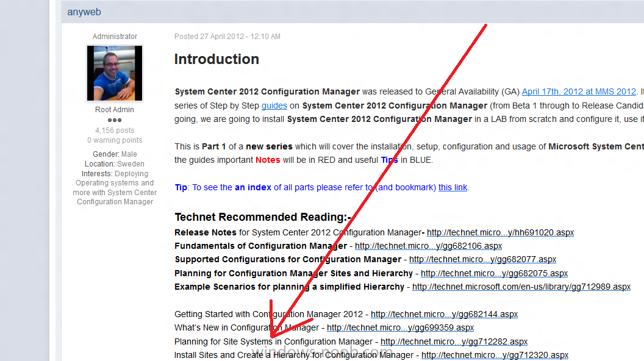Open Planning Sites and Hierarchy link gg682075.aspx
644x361 pixels.
pyautogui.click(x=494, y=274)
